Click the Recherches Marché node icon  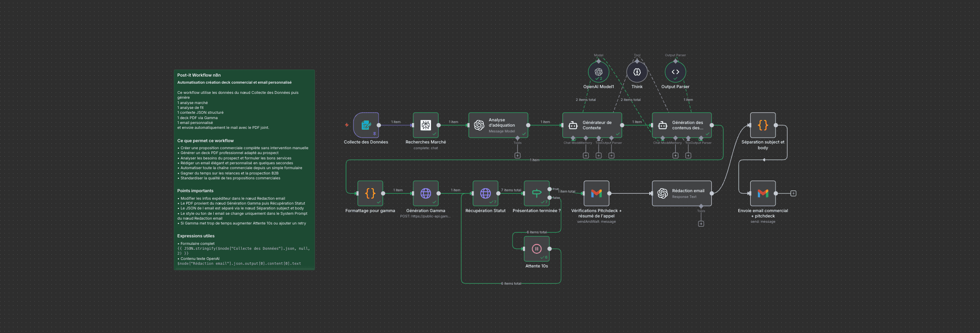(426, 125)
